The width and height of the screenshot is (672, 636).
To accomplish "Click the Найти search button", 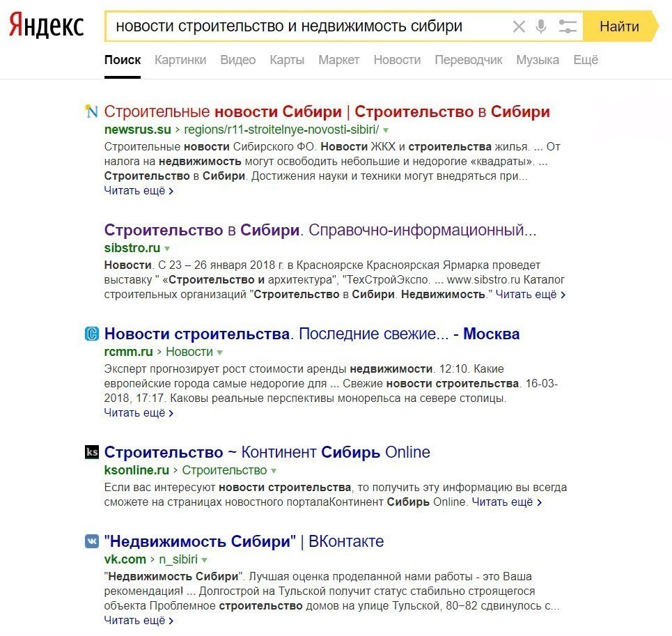I will [x=620, y=26].
